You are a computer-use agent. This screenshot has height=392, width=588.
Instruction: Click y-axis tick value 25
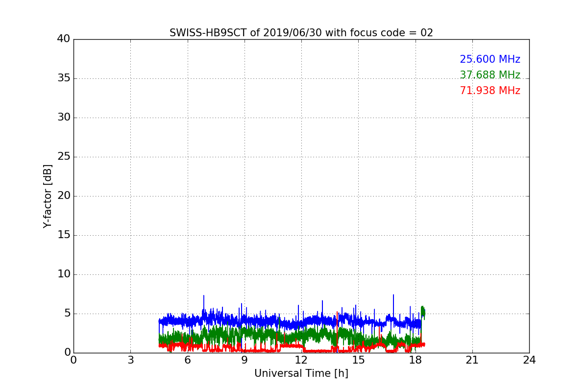[x=64, y=157]
